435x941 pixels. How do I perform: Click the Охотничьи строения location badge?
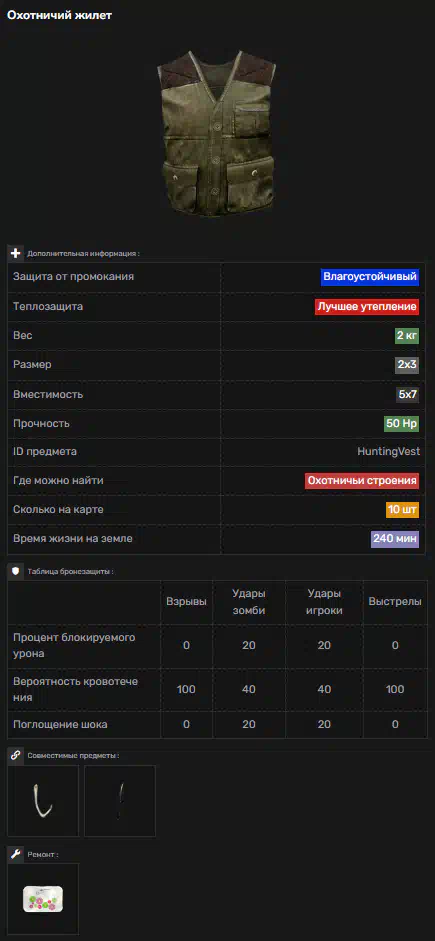362,481
